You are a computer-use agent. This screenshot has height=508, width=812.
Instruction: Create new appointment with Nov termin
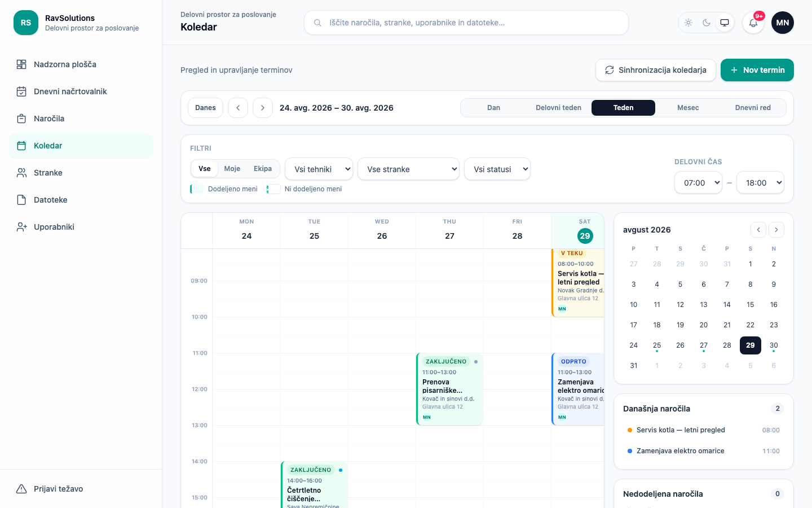click(x=757, y=70)
